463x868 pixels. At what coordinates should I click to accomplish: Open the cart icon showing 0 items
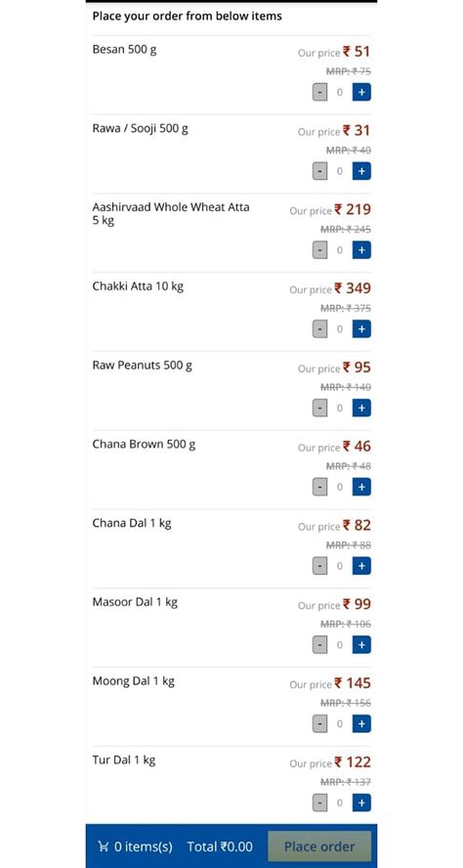pyautogui.click(x=103, y=846)
